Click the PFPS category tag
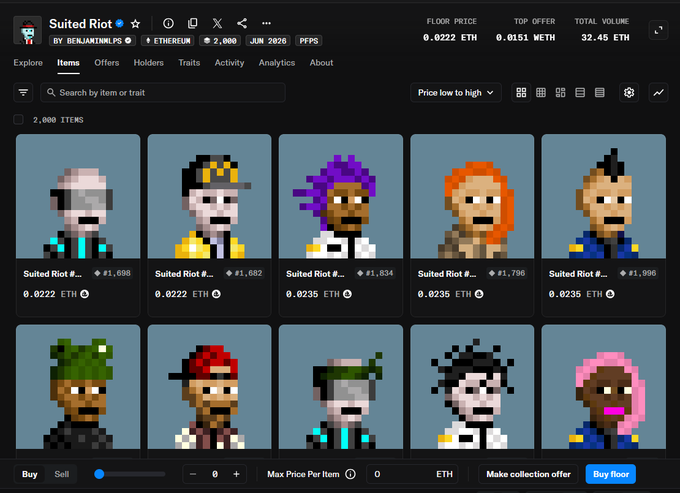The width and height of the screenshot is (680, 493). (308, 41)
